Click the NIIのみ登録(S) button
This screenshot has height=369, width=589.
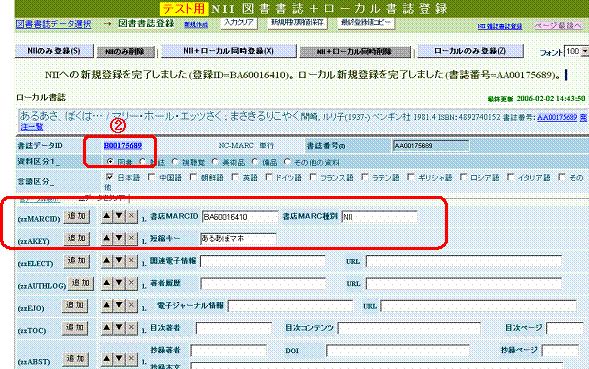pos(54,51)
